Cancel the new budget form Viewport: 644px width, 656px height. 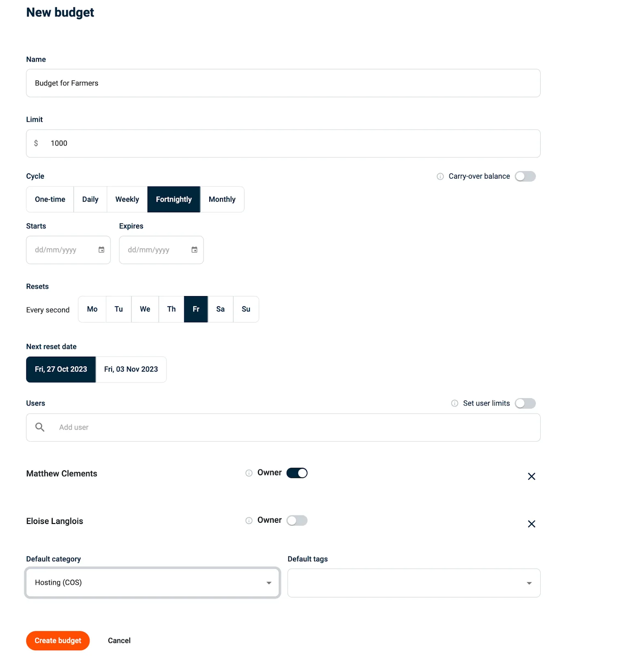(x=119, y=640)
